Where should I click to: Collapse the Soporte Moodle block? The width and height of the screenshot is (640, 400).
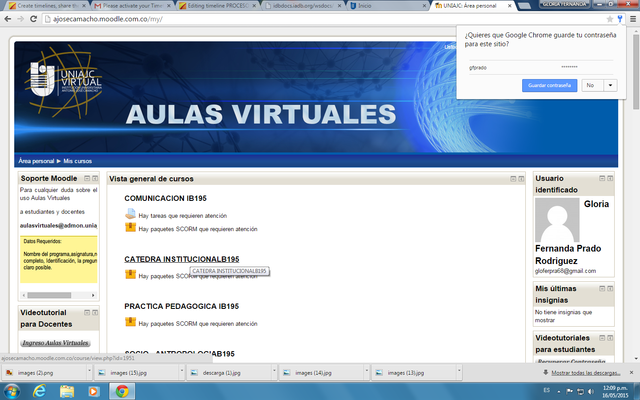tap(87, 178)
